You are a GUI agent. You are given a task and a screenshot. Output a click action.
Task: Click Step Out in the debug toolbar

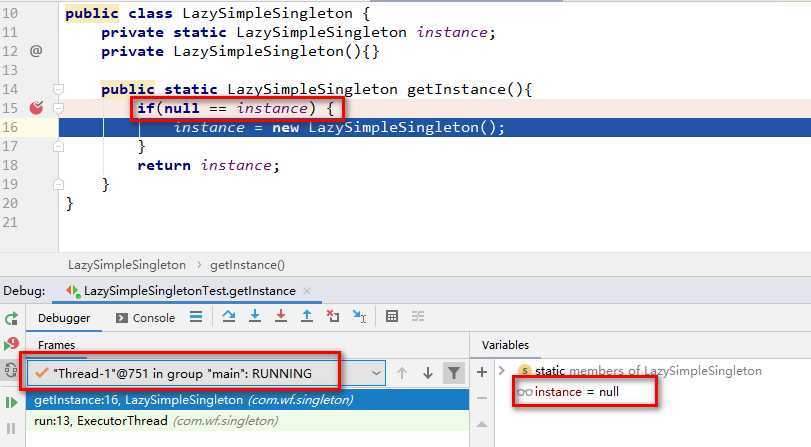pyautogui.click(x=307, y=316)
